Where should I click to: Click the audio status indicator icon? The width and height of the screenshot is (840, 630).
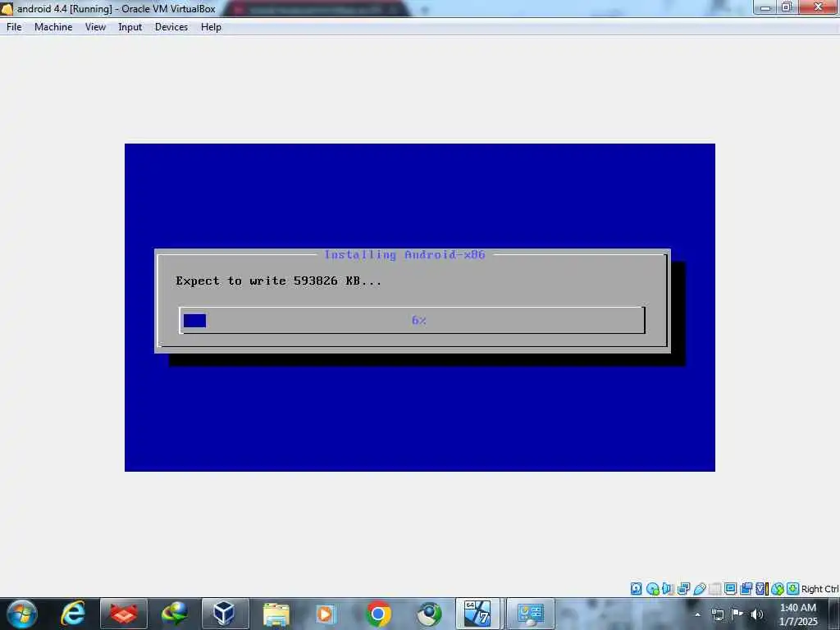(x=668, y=589)
